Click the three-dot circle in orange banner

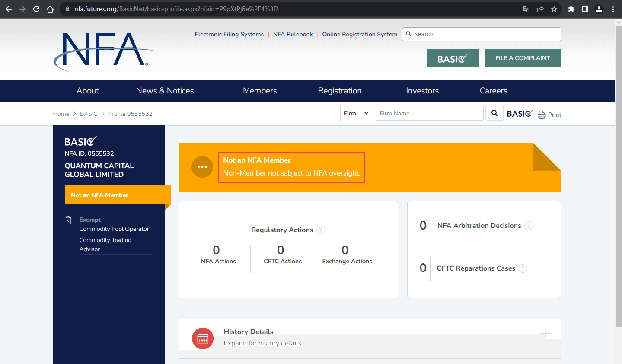click(x=202, y=167)
